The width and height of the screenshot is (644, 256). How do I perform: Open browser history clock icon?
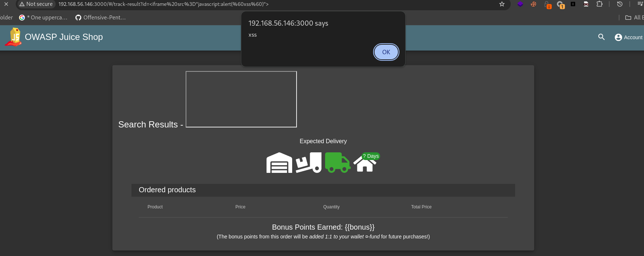pos(620,4)
